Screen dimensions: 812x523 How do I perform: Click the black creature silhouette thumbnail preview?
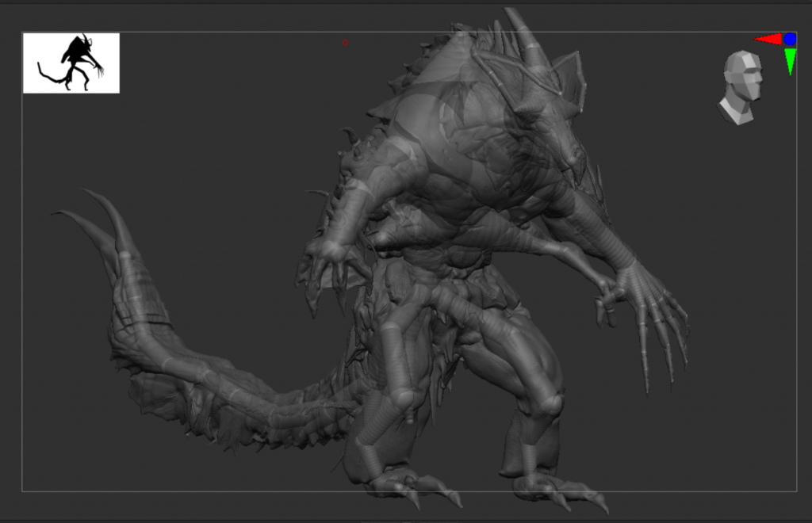71,63
